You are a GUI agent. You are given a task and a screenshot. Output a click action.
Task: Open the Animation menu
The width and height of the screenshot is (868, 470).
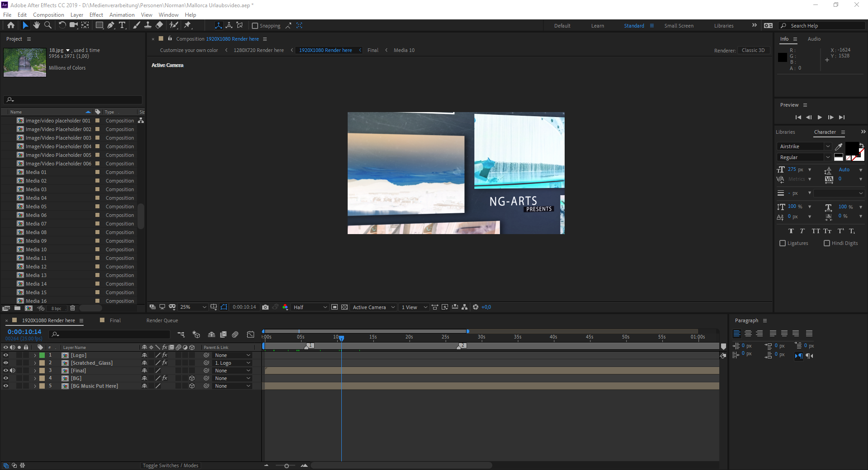point(122,15)
